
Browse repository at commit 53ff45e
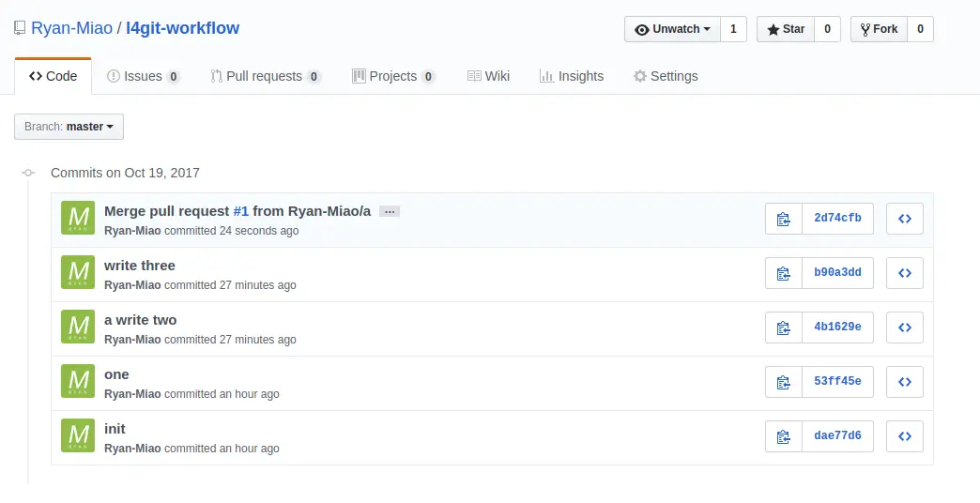(x=904, y=382)
